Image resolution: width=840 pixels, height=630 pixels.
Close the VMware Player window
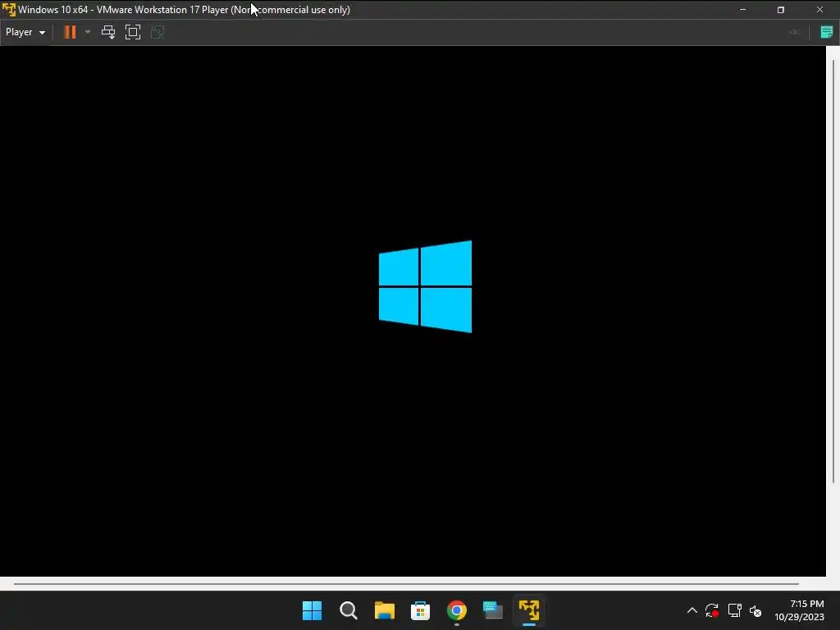pyautogui.click(x=819, y=10)
